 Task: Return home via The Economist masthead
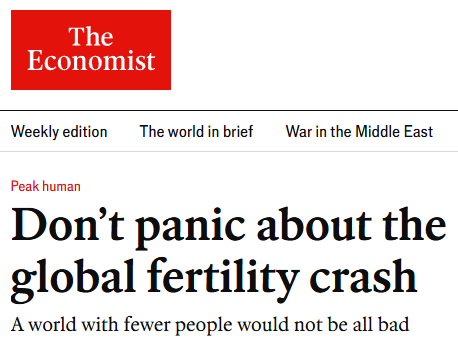pos(91,50)
